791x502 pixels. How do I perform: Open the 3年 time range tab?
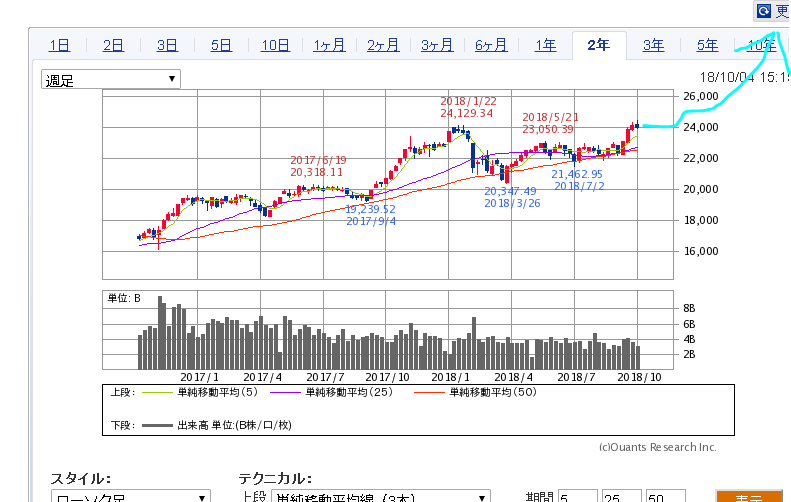(653, 45)
